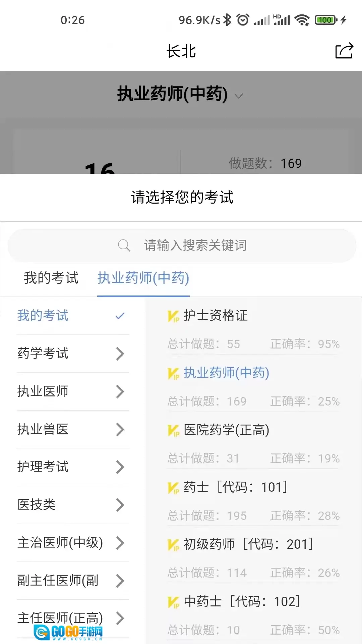Expand the 执业医师 category chevron

tap(120, 391)
